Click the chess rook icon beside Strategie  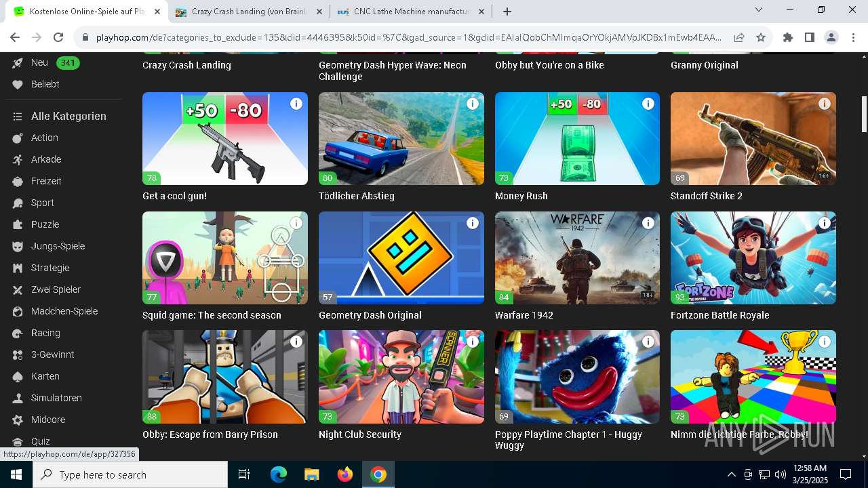point(18,268)
